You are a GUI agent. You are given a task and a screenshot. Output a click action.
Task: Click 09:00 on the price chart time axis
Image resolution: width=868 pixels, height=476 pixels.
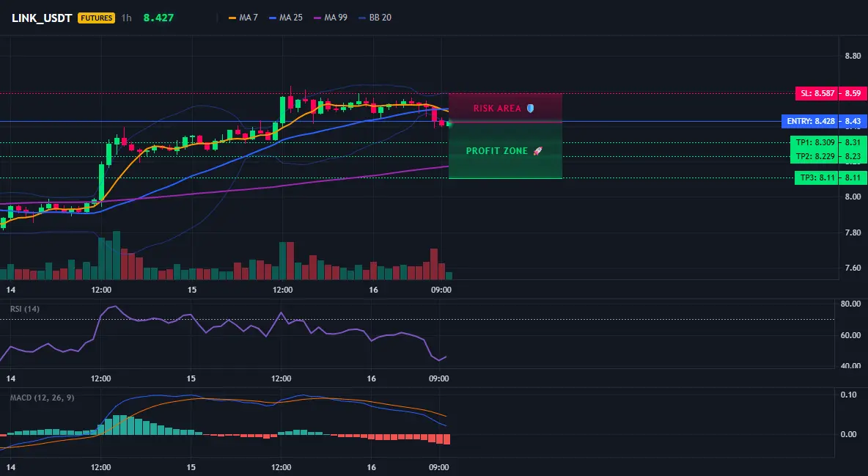click(441, 290)
